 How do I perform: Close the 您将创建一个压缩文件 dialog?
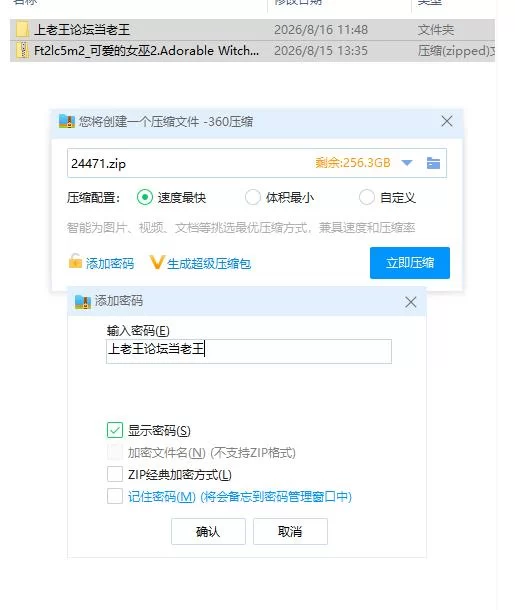click(x=447, y=121)
